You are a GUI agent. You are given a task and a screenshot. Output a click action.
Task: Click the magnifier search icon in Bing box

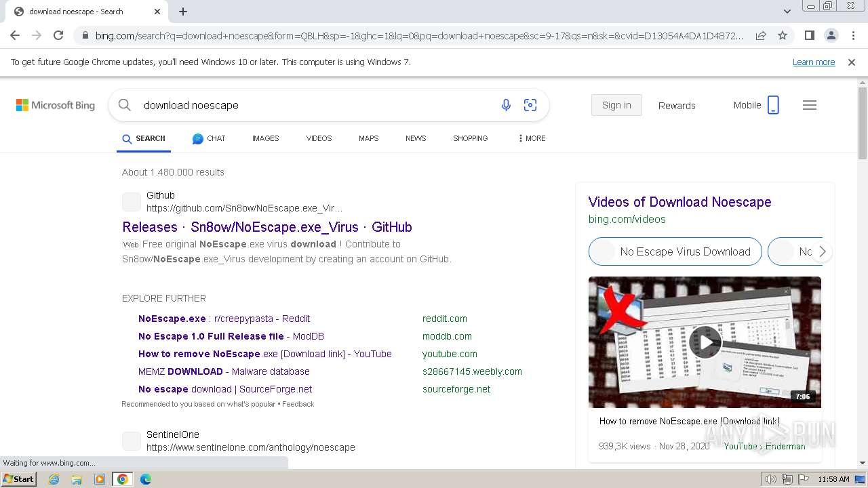click(124, 105)
